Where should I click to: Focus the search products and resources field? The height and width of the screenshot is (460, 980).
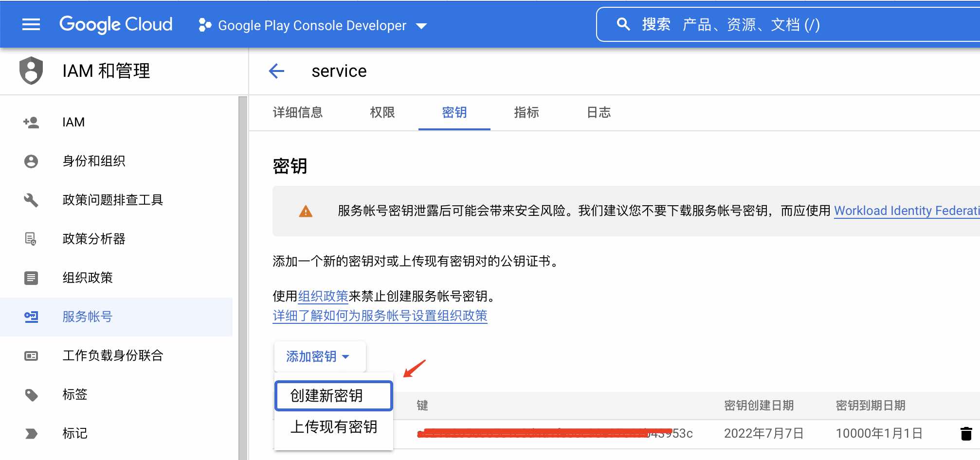click(788, 24)
